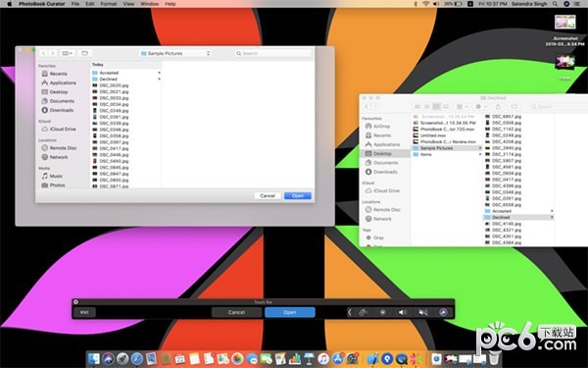This screenshot has height=368, width=588.
Task: Expand the Accepted folder arrow in the Finder window
Action: pyautogui.click(x=552, y=211)
